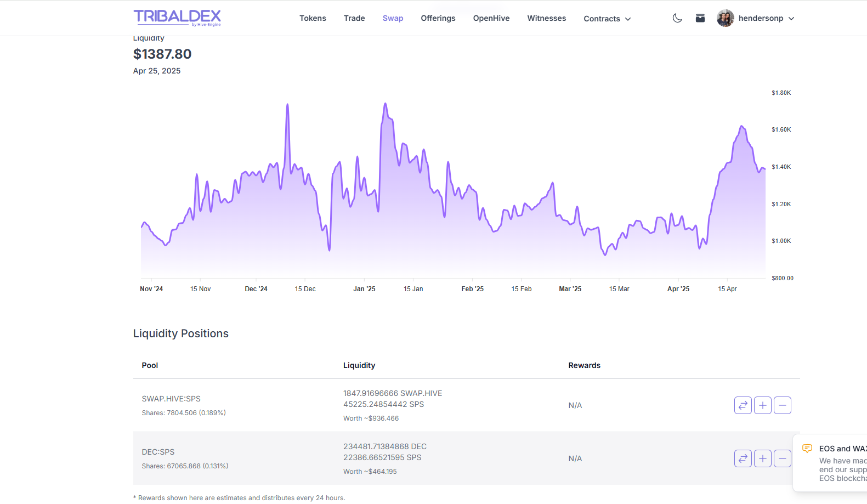Add liquidity to DEC:SPS pool

(x=763, y=458)
